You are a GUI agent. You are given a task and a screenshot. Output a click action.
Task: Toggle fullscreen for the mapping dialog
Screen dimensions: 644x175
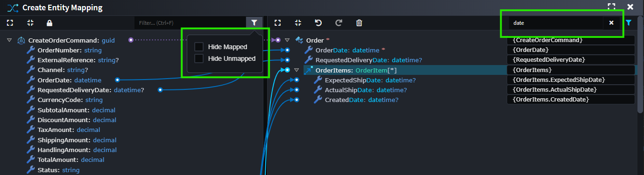(x=611, y=7)
